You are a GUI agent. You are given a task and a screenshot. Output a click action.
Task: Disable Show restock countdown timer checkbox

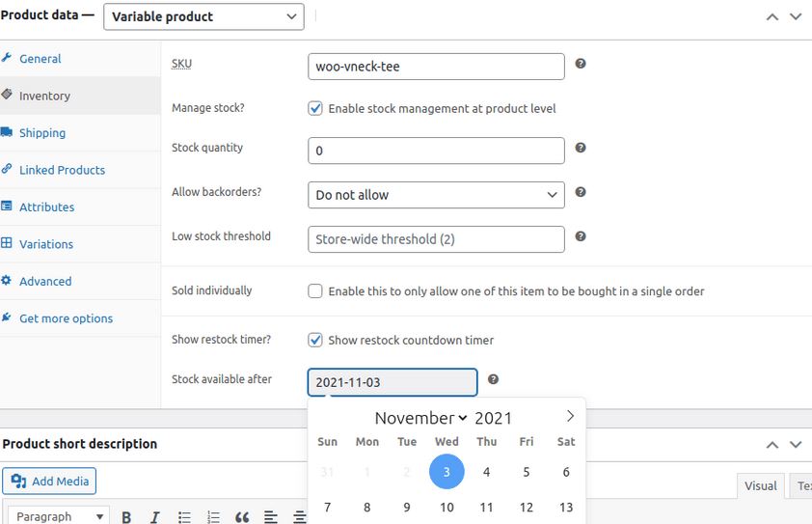(x=314, y=340)
